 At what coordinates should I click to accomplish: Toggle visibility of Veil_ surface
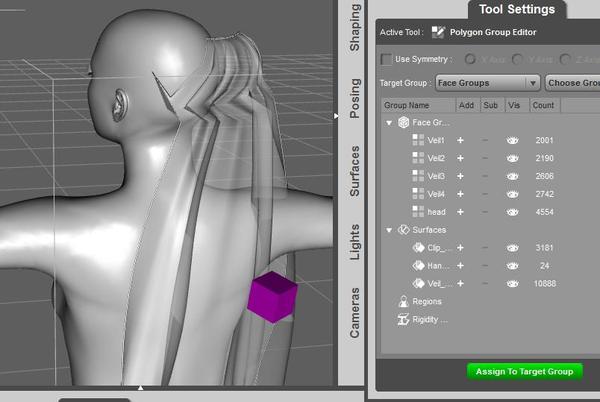pos(512,284)
